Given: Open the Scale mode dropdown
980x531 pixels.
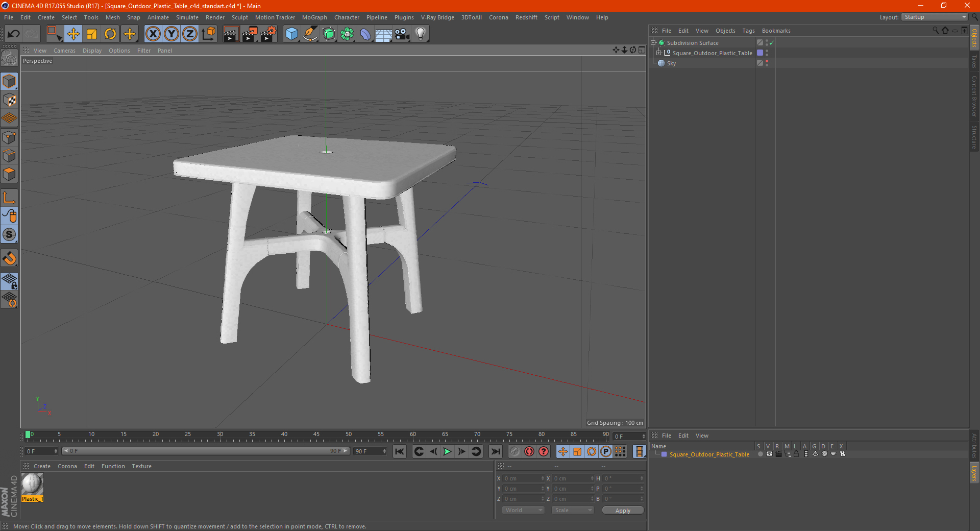Looking at the screenshot, I should (573, 510).
